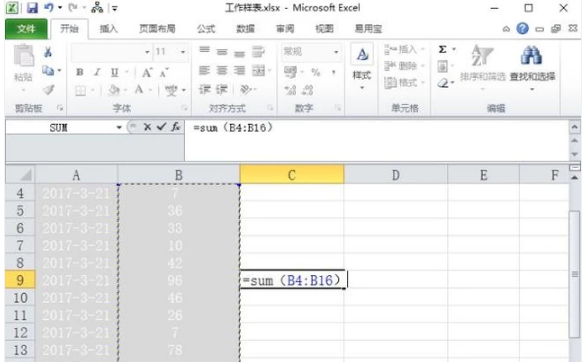The width and height of the screenshot is (588, 362).
Task: Open 查找和选择 Find and Select
Action: pyautogui.click(x=532, y=68)
